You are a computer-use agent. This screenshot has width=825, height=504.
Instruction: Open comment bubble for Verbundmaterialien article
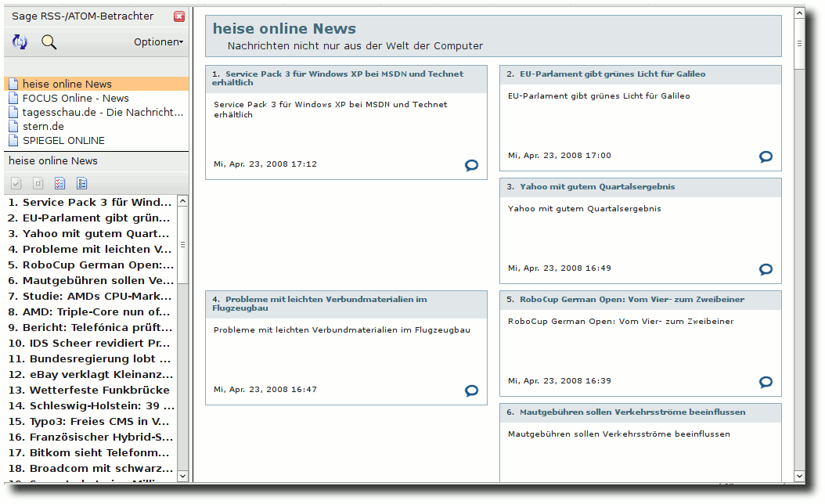(471, 391)
